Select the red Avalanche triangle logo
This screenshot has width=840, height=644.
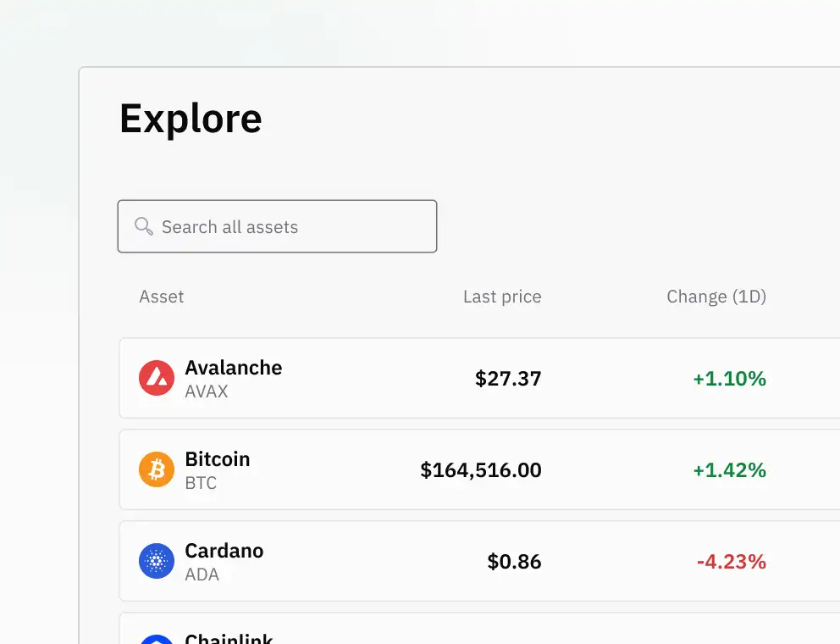coord(155,379)
